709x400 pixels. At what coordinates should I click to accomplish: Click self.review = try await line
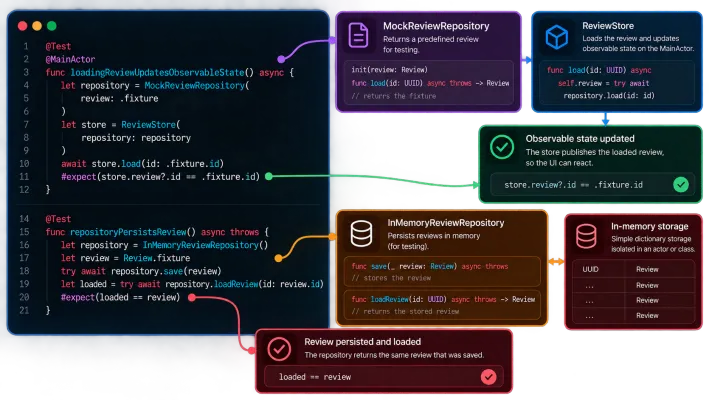coord(604,83)
